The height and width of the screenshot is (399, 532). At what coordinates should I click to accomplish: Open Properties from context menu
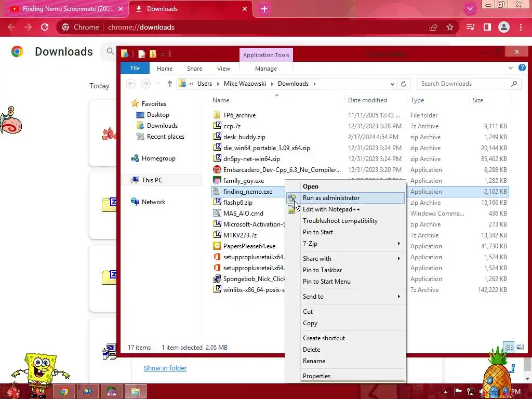345,376
